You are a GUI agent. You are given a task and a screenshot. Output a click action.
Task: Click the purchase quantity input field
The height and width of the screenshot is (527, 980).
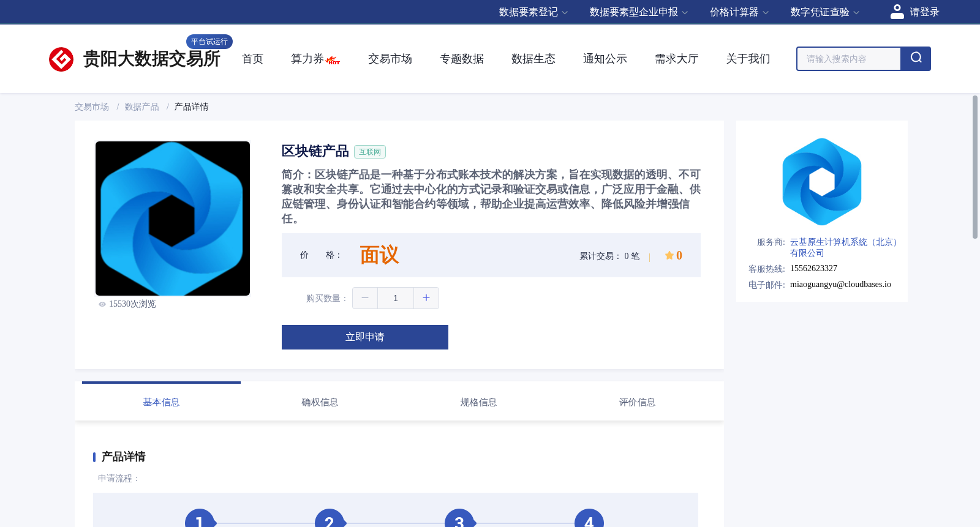coord(396,298)
